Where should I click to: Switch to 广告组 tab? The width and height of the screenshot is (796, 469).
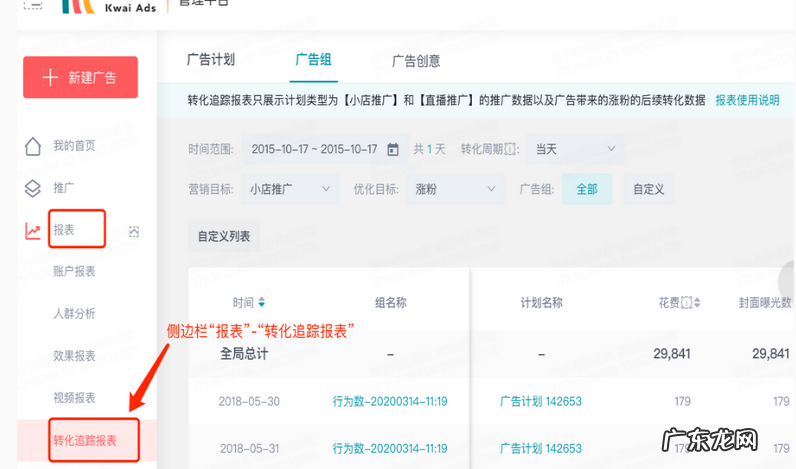click(x=313, y=60)
